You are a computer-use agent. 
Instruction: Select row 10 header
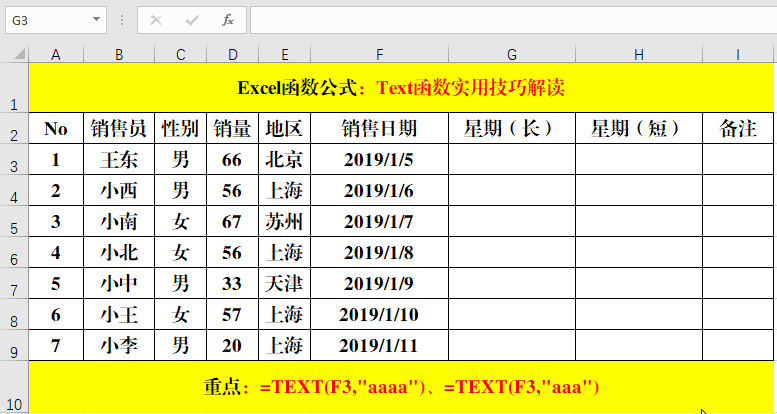pos(14,387)
